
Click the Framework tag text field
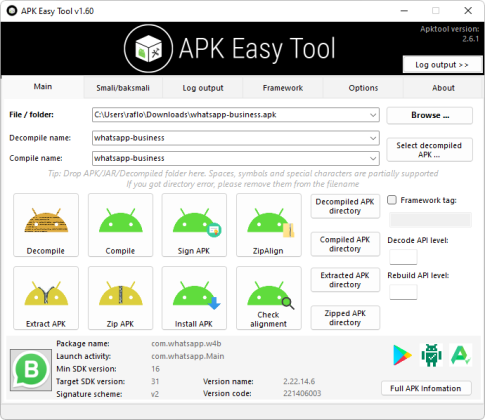(431, 220)
